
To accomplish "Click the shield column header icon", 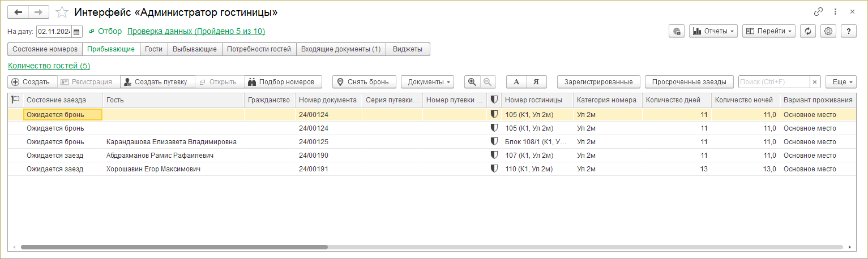I will (x=494, y=100).
